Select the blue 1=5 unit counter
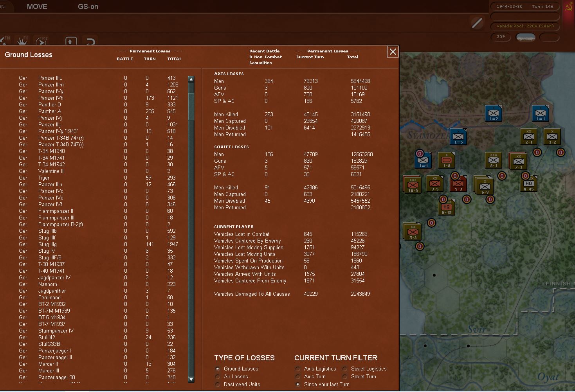Viewport: 575px width, 392px height. pos(458,137)
